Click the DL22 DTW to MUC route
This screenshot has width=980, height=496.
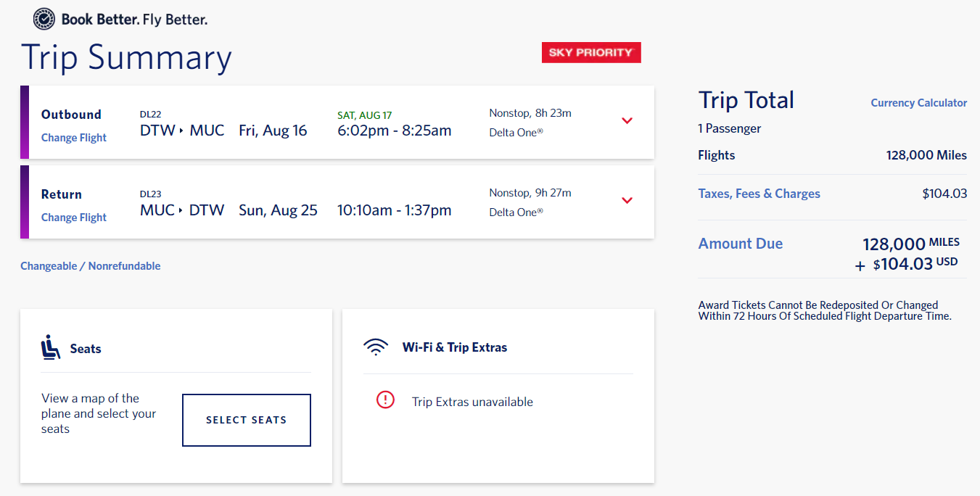tap(182, 131)
